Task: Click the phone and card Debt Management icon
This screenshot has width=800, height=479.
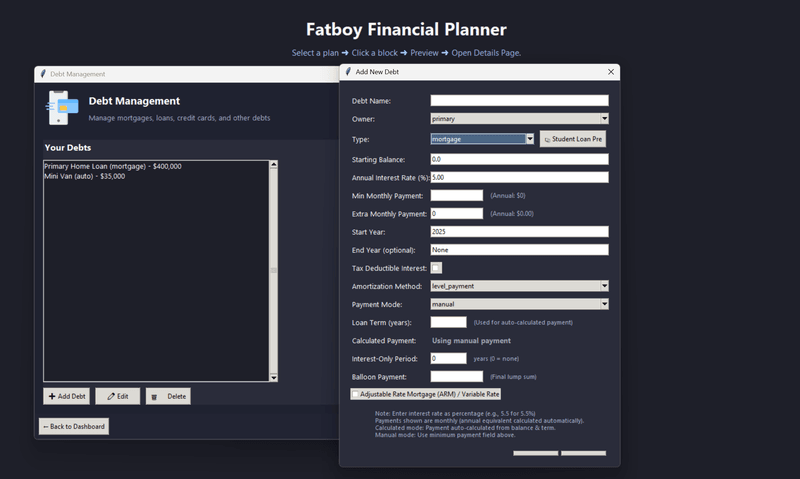Action: tap(63, 108)
